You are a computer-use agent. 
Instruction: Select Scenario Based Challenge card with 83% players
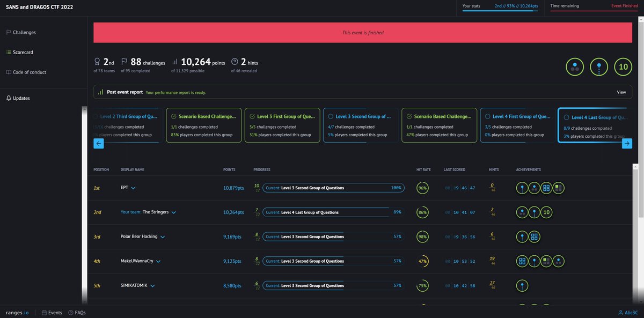pos(203,125)
